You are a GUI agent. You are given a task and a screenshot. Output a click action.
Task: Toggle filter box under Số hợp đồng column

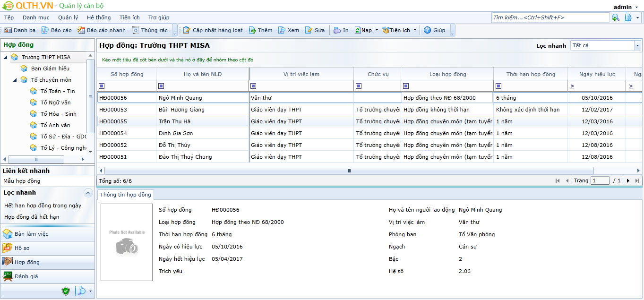[102, 86]
